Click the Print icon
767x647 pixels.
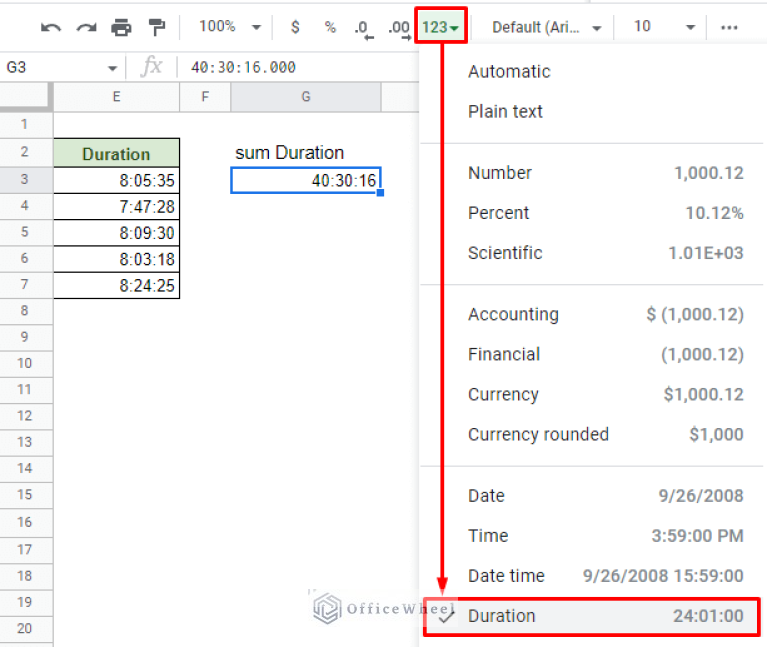[121, 27]
